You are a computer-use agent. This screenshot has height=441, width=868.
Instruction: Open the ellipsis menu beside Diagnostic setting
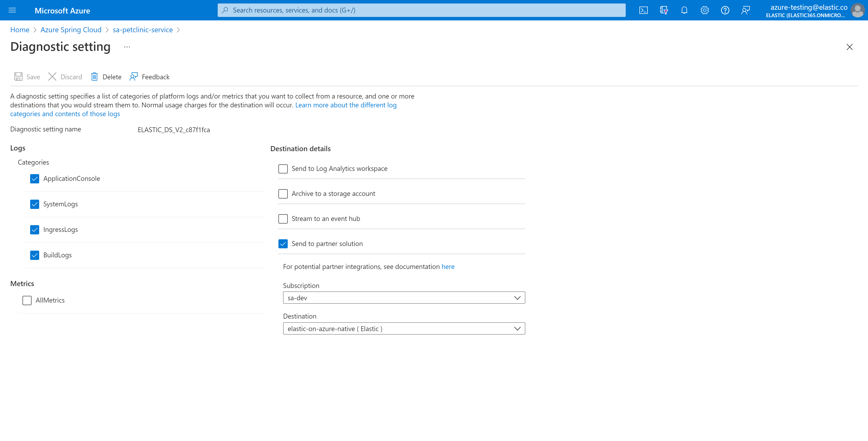[x=127, y=47]
